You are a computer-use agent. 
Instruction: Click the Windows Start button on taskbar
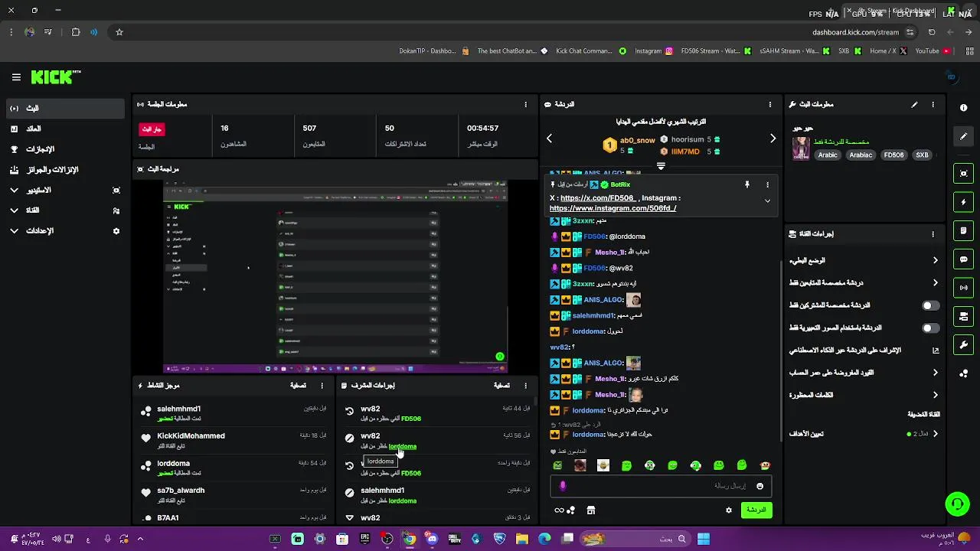coord(704,539)
